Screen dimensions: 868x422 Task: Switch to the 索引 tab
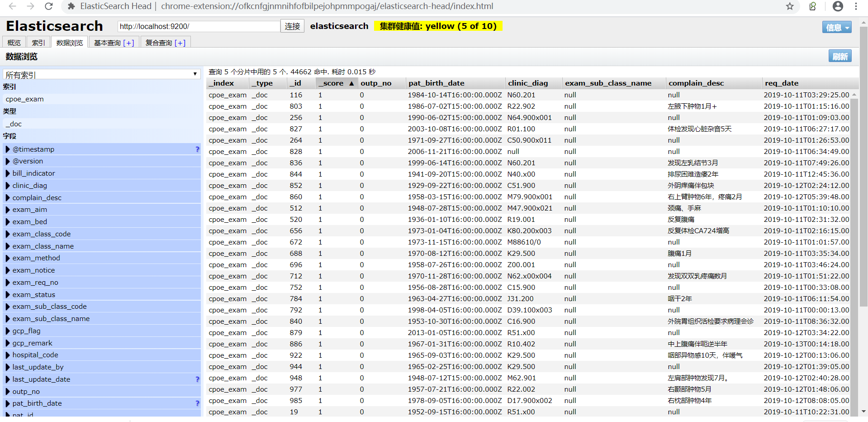click(x=38, y=43)
